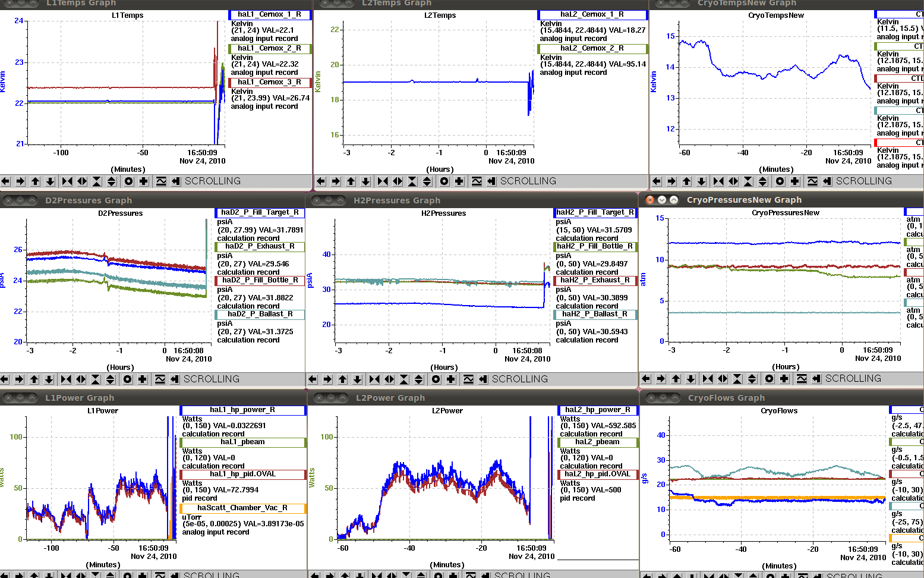Toggle scroll mode arrow icon in CryoPressuresNew toolbar
Image resolution: width=924 pixels, height=578 pixels.
(x=816, y=379)
